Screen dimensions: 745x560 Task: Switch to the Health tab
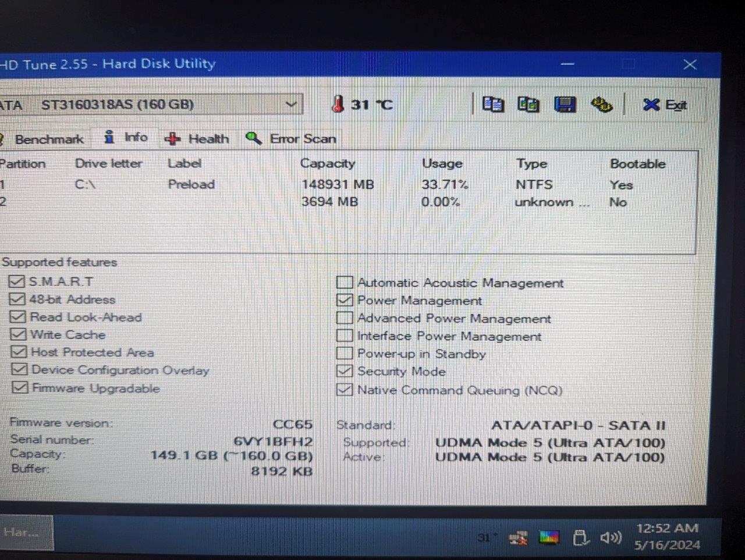click(197, 138)
